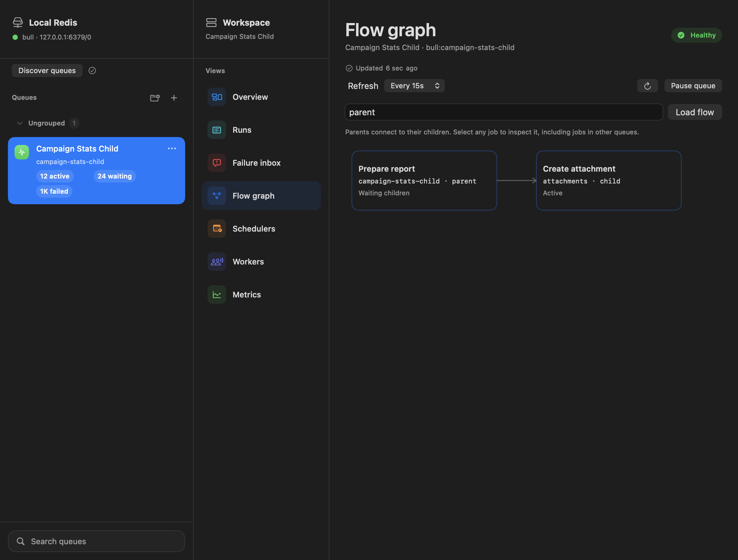Click the attachments · child label
Screen dimensions: 738x560
coord(581,181)
